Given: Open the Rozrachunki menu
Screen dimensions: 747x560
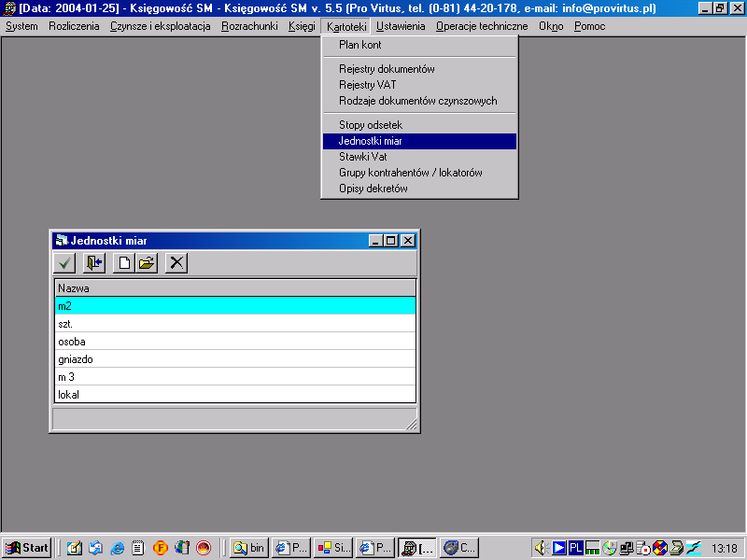Looking at the screenshot, I should 249,26.
